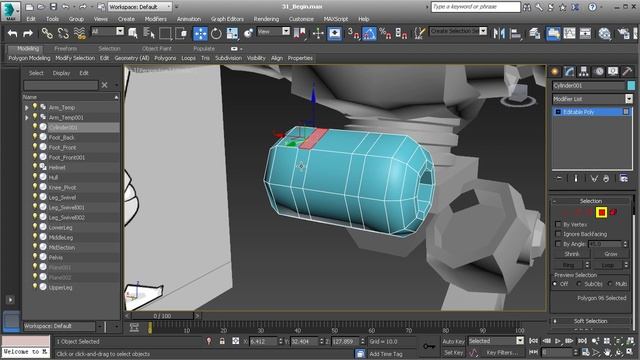Select Preview Selection Multi radio
This screenshot has height=360, width=640.
coord(610,284)
